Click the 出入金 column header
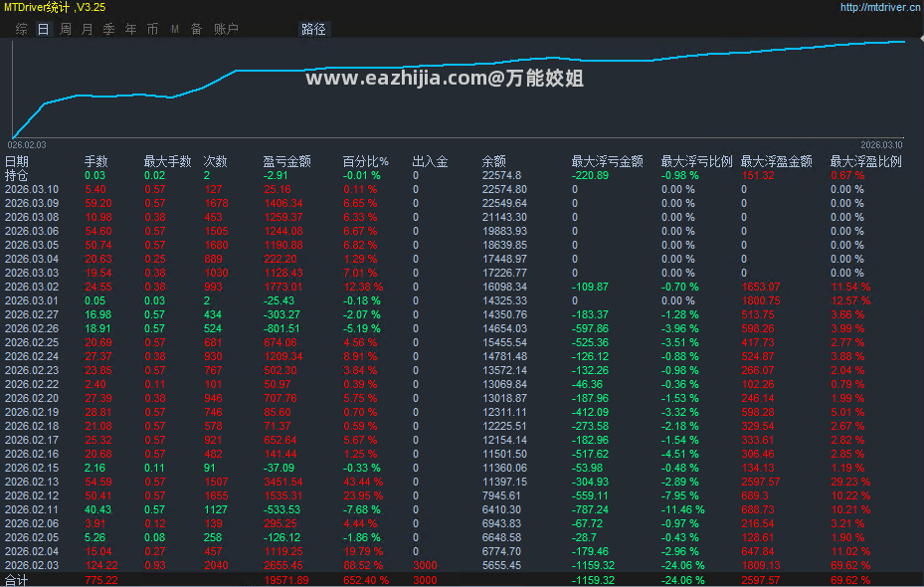924x587 pixels. click(431, 161)
